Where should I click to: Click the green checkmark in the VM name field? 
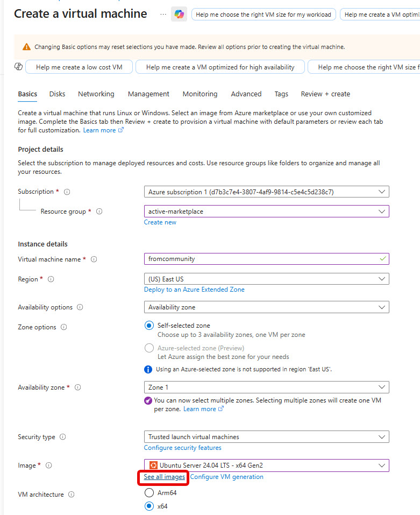382,259
